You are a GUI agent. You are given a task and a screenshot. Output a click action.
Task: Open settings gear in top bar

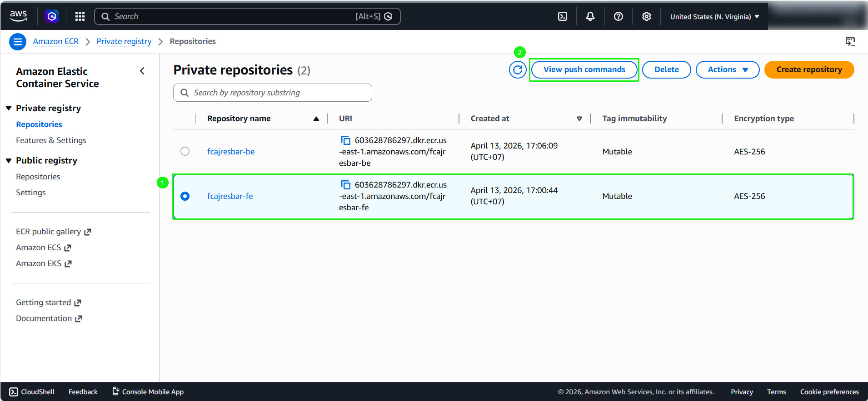[x=647, y=16]
